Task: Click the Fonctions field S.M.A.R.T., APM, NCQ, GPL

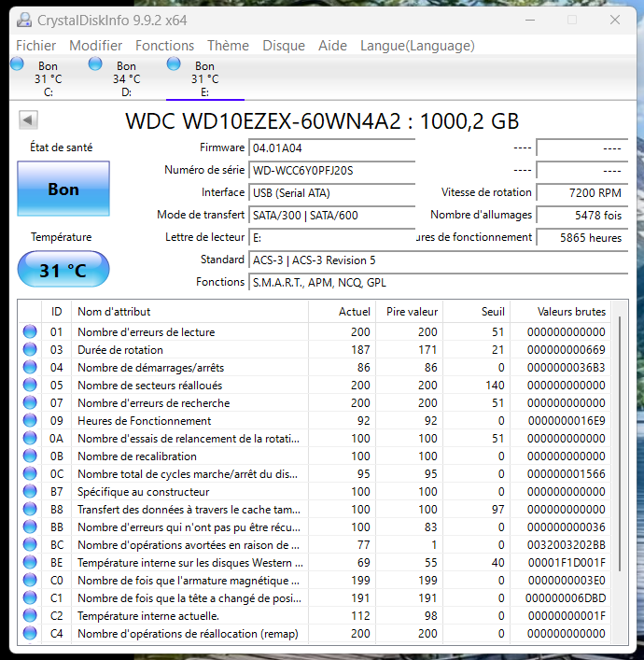Action: [438, 283]
